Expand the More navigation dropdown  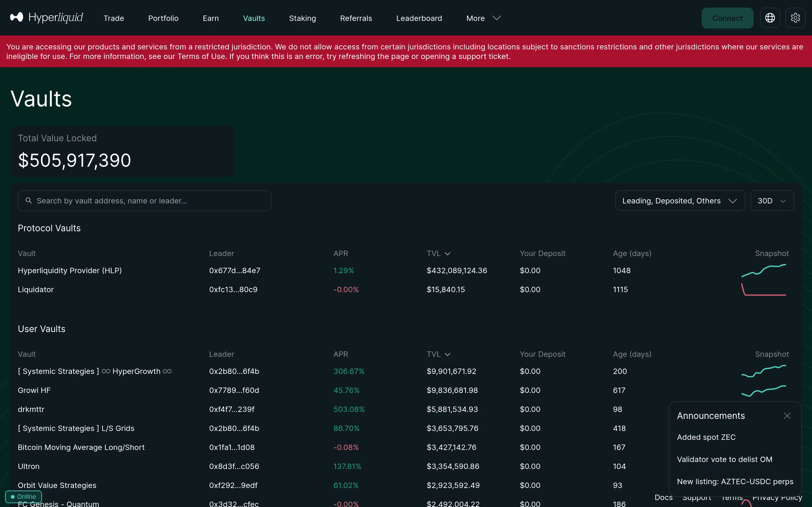pyautogui.click(x=482, y=18)
